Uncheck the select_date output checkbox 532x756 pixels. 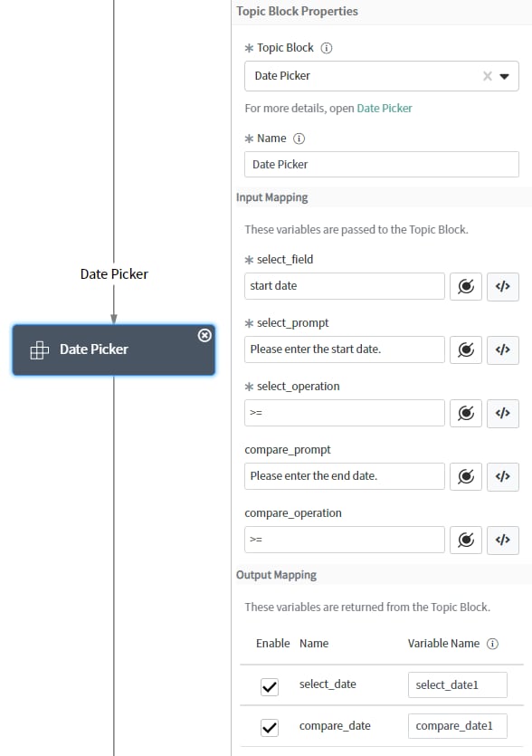tap(269, 686)
